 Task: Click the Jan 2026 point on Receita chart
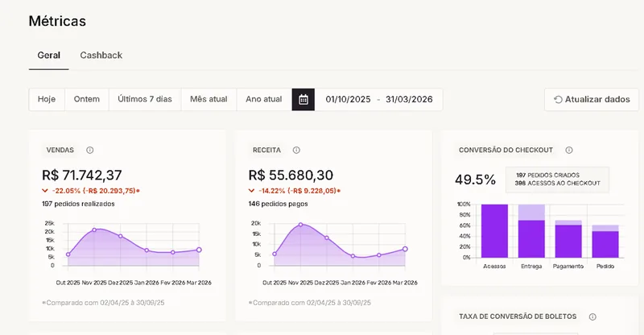[353, 255]
